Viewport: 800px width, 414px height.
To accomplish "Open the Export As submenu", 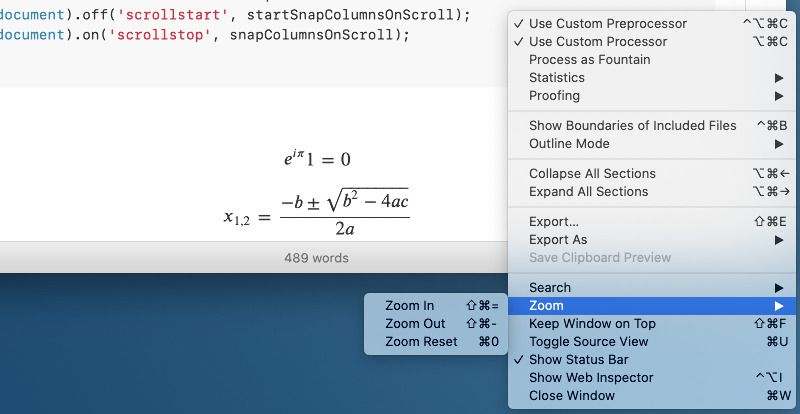I will 652,239.
